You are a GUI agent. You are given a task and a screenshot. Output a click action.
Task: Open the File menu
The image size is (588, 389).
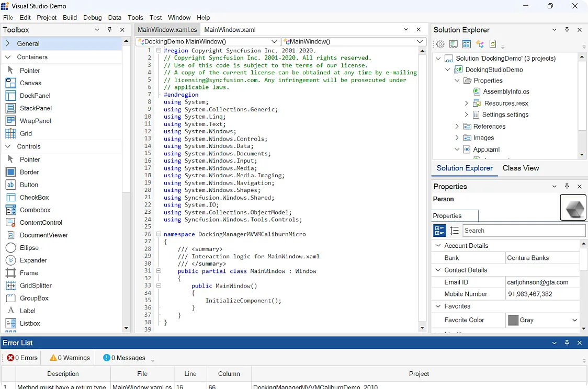tap(8, 18)
